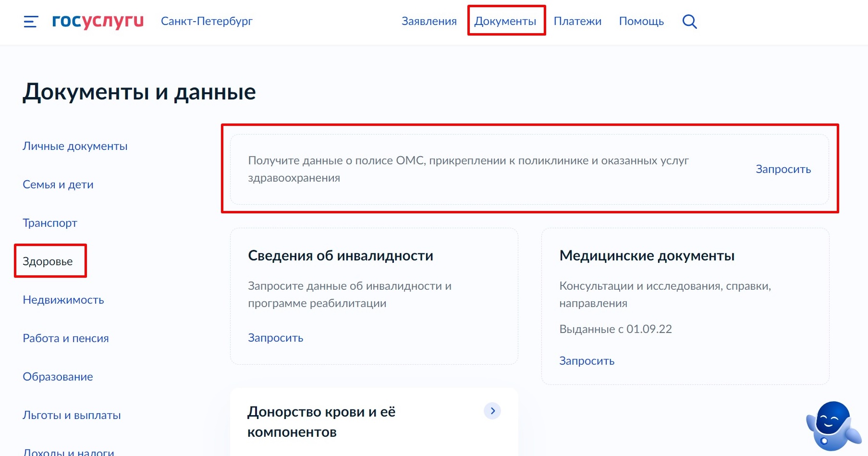The width and height of the screenshot is (868, 456).
Task: Request Сведения об инвалидности data
Action: pos(275,338)
